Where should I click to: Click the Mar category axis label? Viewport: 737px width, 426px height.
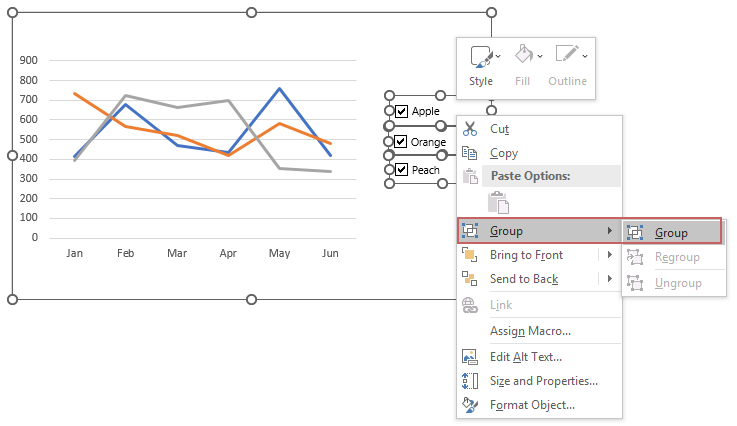[177, 253]
